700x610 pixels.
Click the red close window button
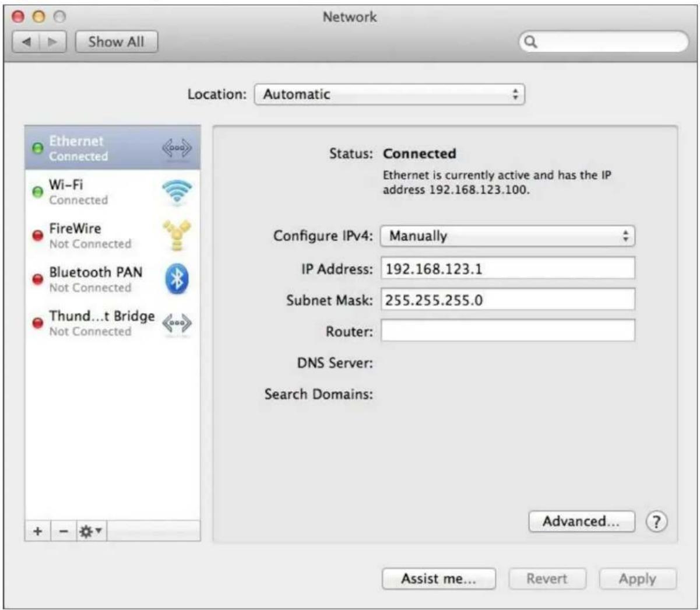19,17
